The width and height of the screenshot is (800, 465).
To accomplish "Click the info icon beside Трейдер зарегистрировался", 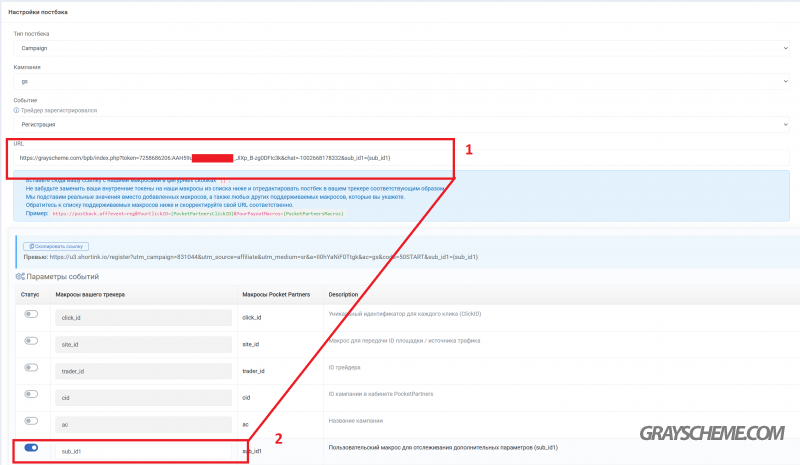I will [16, 110].
